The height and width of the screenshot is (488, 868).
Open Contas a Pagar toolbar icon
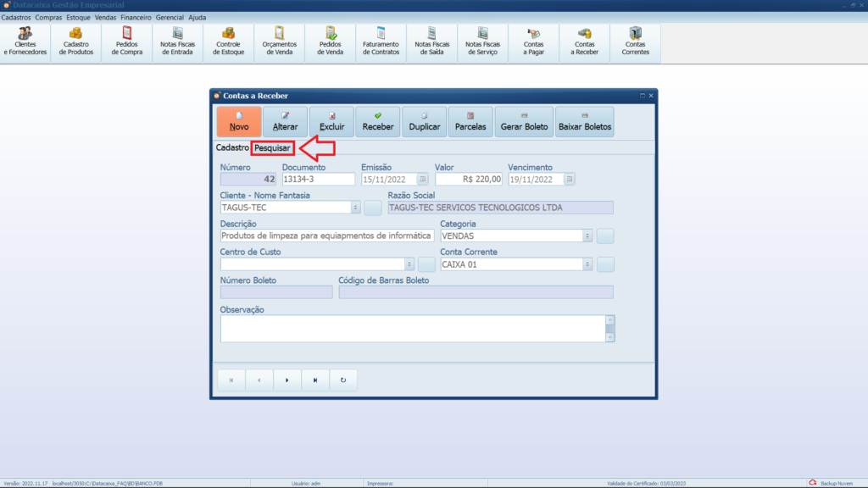(x=534, y=42)
